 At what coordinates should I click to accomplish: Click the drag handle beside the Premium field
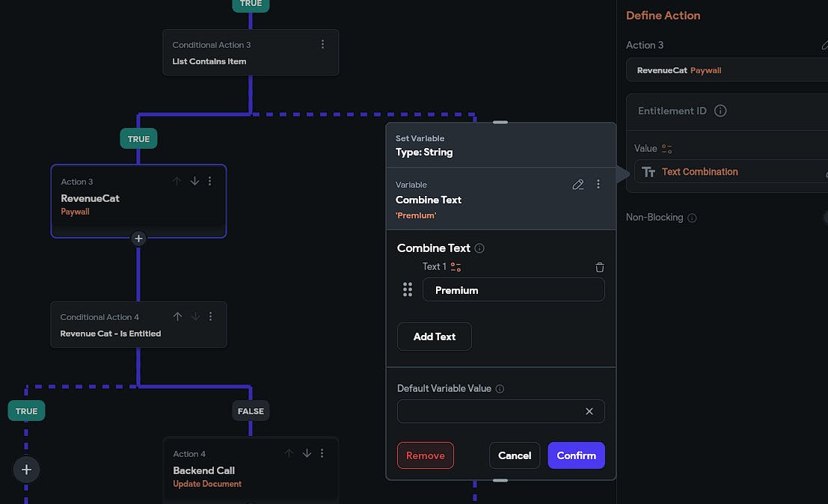408,290
